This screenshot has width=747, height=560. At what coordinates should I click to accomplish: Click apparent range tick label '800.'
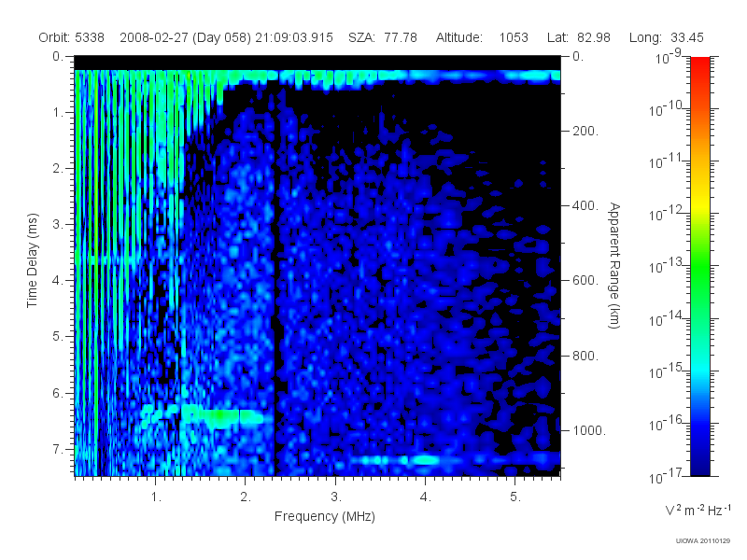(x=585, y=356)
